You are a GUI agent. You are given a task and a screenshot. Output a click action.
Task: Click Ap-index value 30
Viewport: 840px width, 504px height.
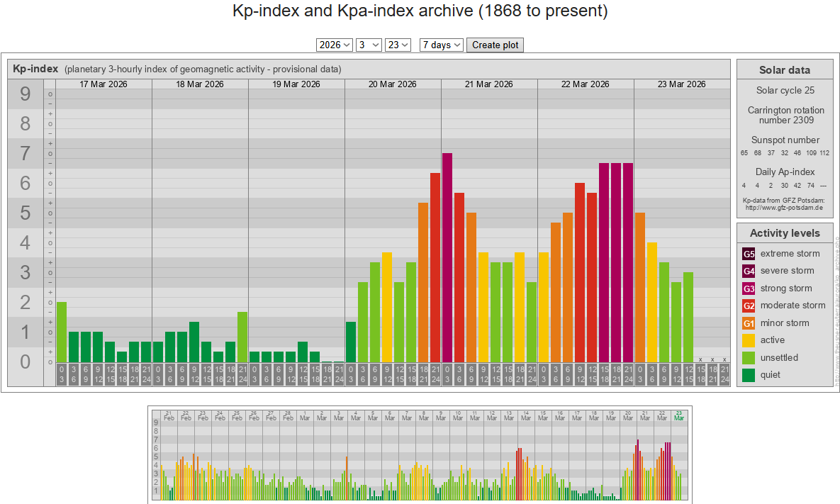click(784, 185)
